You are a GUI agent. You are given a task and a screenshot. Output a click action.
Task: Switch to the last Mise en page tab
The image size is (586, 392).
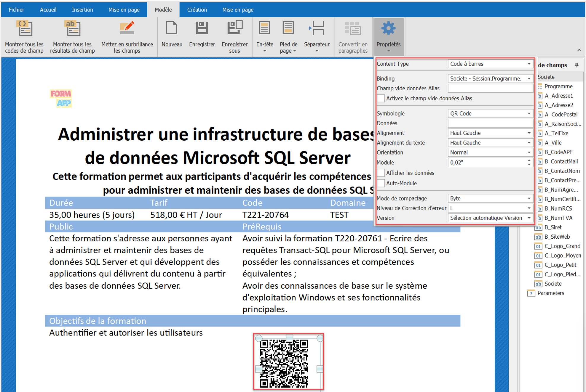coord(238,10)
